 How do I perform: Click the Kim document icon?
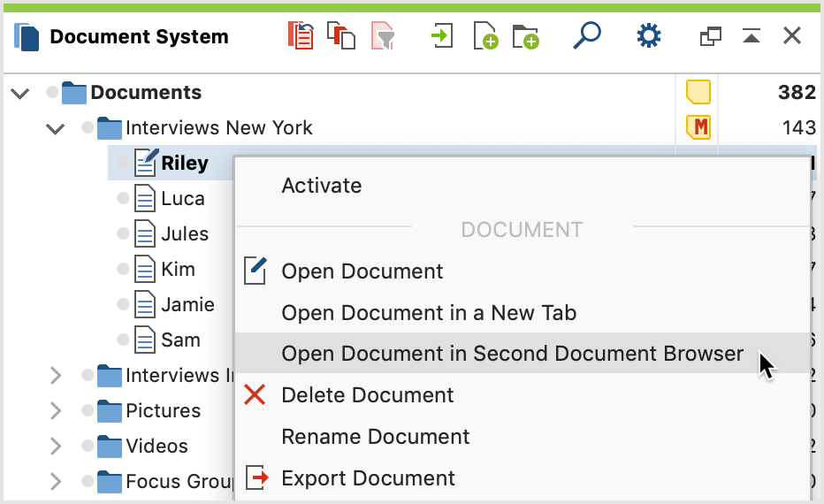[144, 269]
